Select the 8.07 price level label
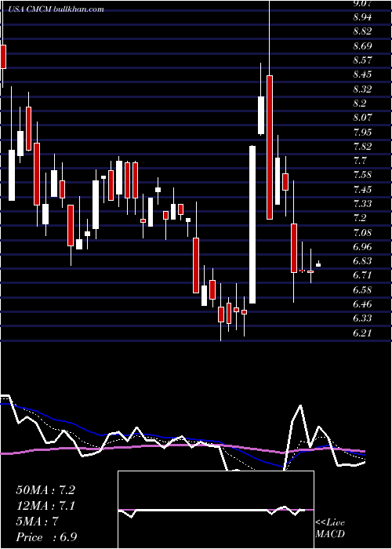This screenshot has width=392, height=549. click(x=362, y=118)
